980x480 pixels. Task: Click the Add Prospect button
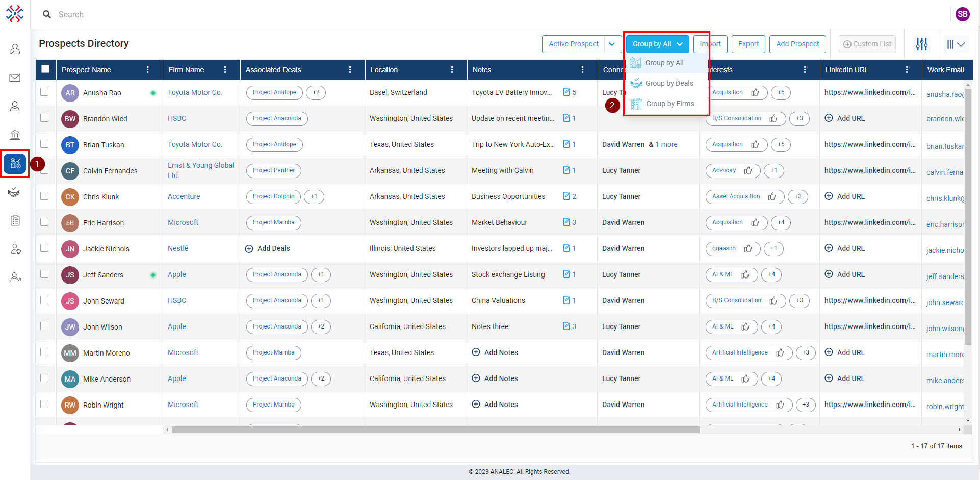click(x=797, y=44)
